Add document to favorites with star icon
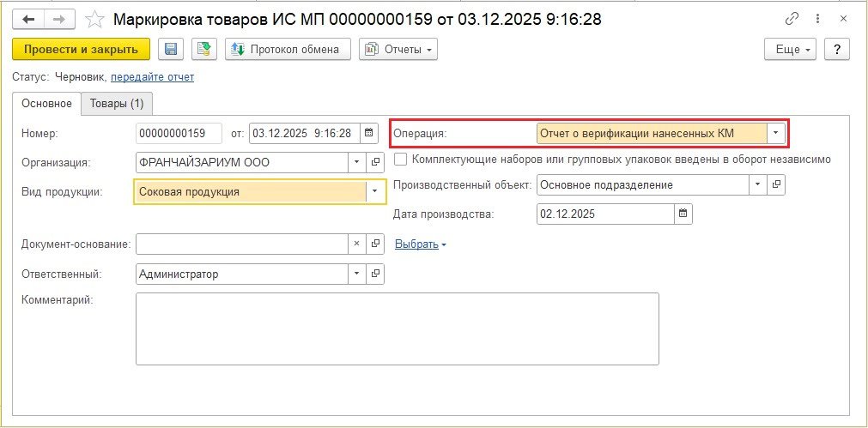The width and height of the screenshot is (868, 428). click(x=96, y=18)
